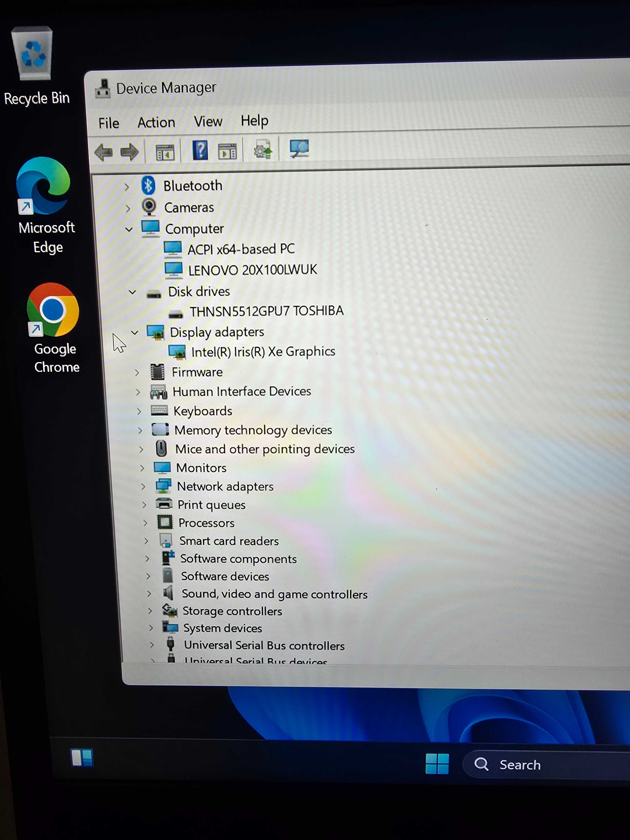Select the Human Interface Devices icon

pos(158,391)
